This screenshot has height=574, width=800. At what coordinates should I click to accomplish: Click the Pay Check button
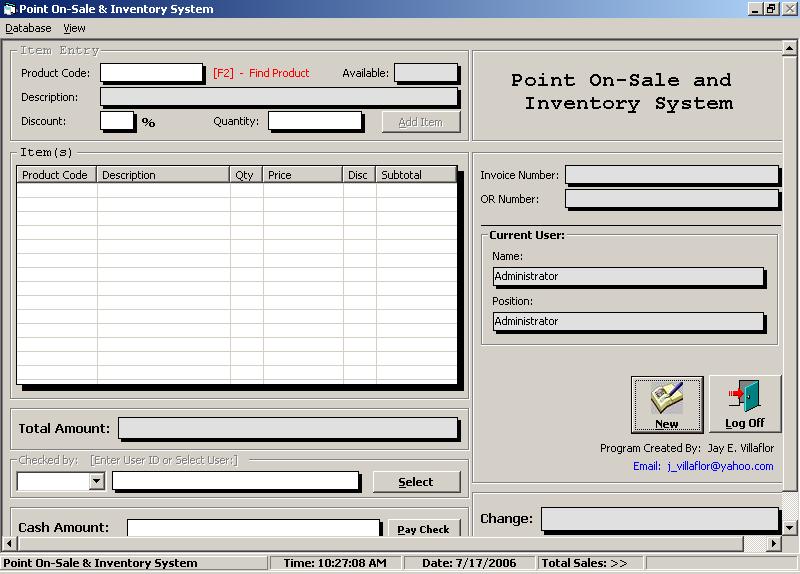[424, 529]
